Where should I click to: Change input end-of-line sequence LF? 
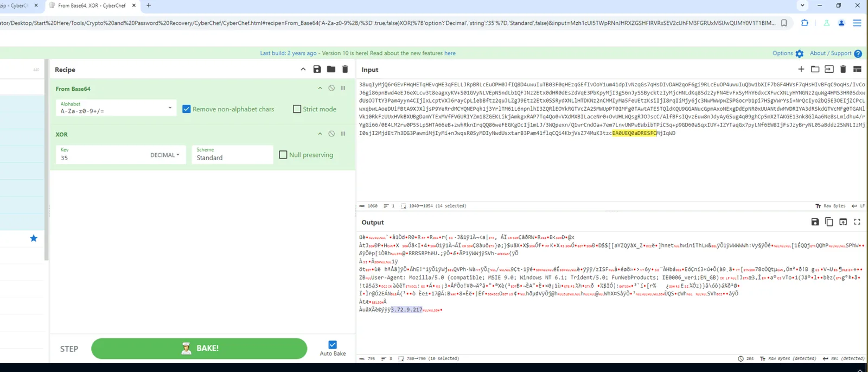(x=858, y=206)
